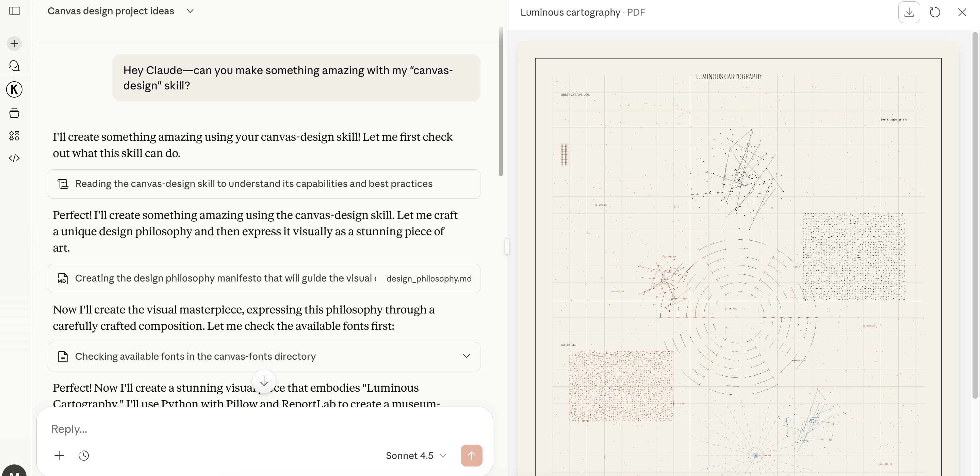The height and width of the screenshot is (476, 980).
Task: Open the Canvas design project ideas dropdown
Action: (x=190, y=11)
